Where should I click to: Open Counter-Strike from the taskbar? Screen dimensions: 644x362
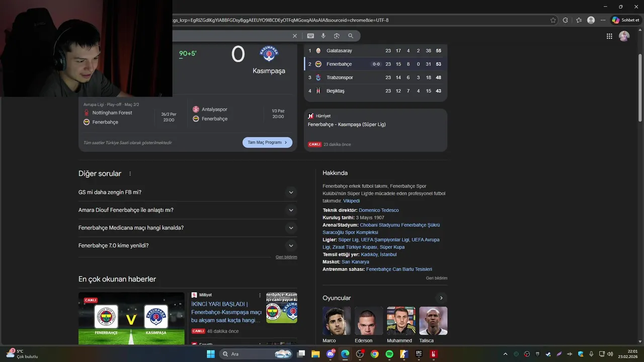coord(404,354)
